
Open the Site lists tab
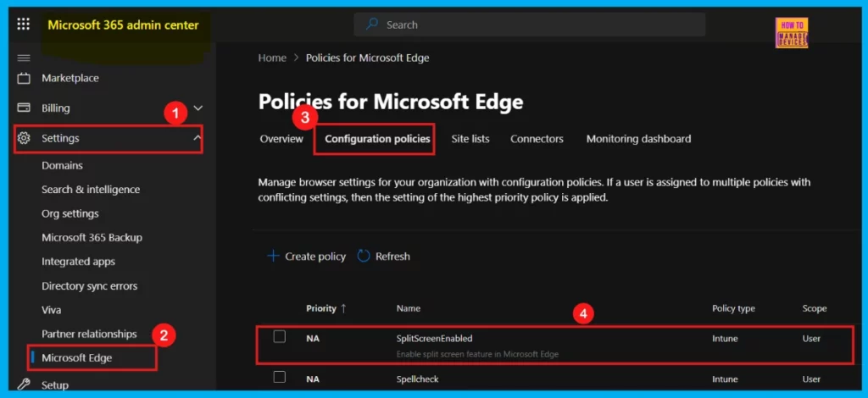coord(470,139)
